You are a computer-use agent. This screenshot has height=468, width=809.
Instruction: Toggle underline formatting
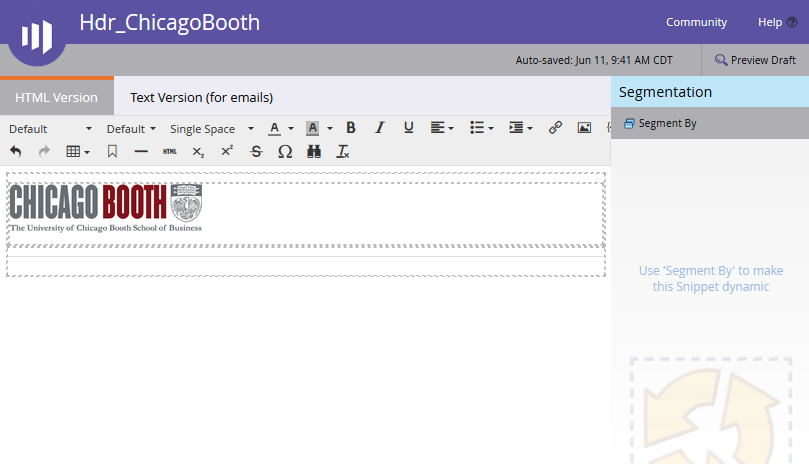pyautogui.click(x=409, y=127)
